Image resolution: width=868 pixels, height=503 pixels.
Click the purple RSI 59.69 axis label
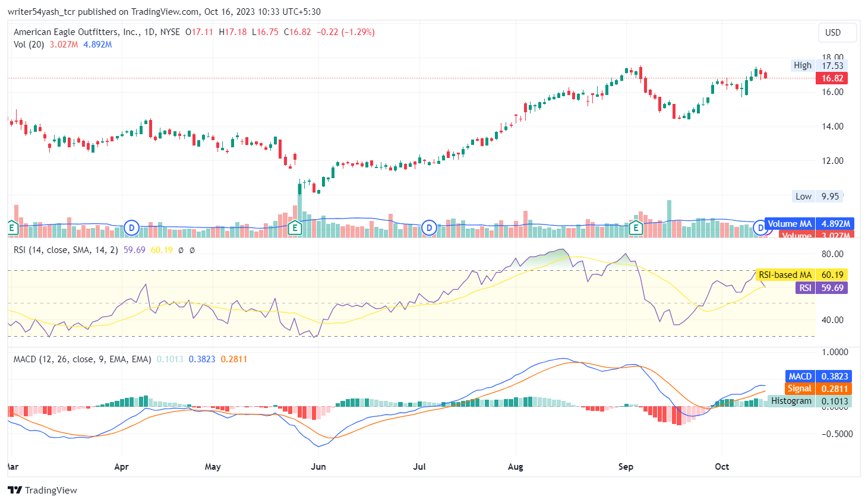coord(822,287)
